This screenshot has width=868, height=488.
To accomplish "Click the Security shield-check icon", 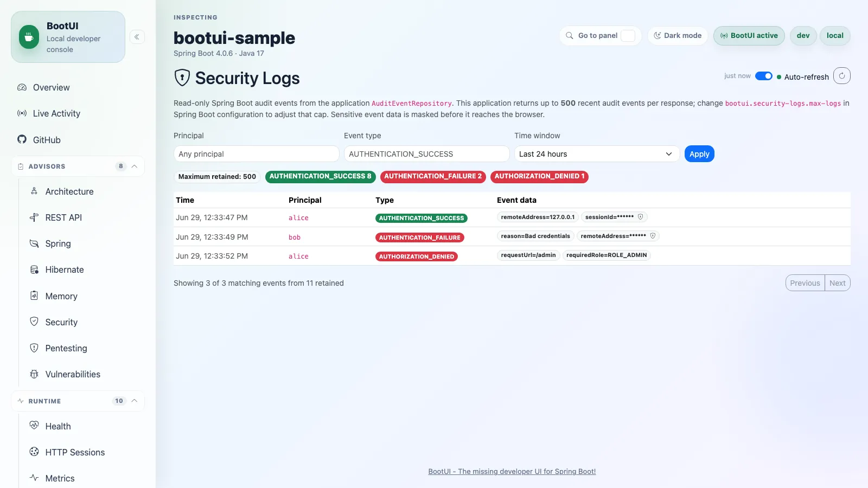I will 34,322.
